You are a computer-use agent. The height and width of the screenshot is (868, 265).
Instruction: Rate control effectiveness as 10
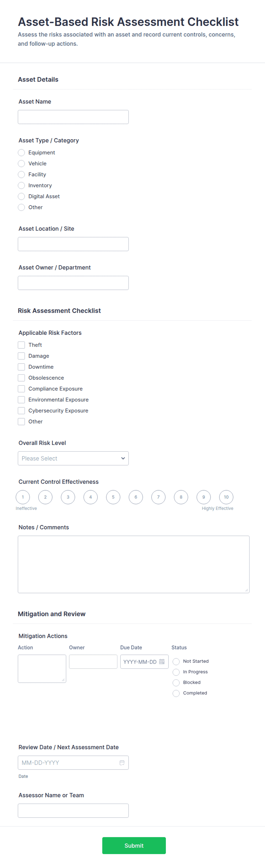point(226,497)
